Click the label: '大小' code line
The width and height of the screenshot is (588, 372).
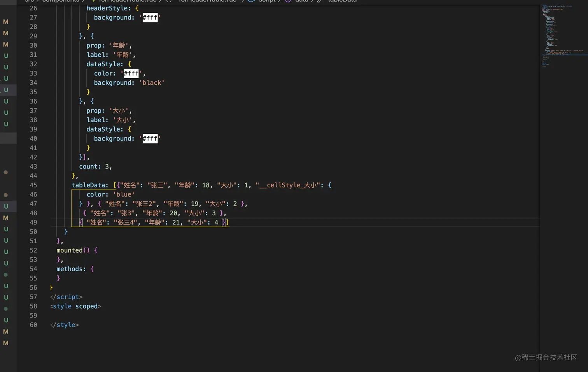pos(111,120)
